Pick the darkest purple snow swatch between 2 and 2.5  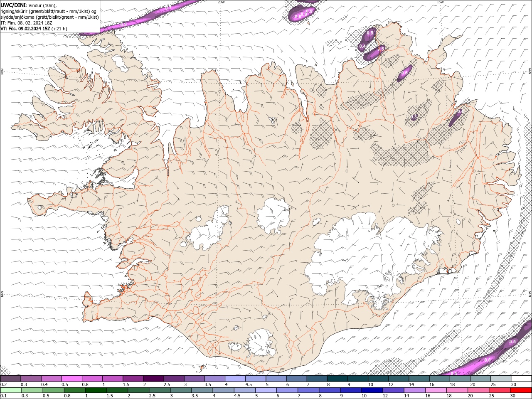point(153,379)
